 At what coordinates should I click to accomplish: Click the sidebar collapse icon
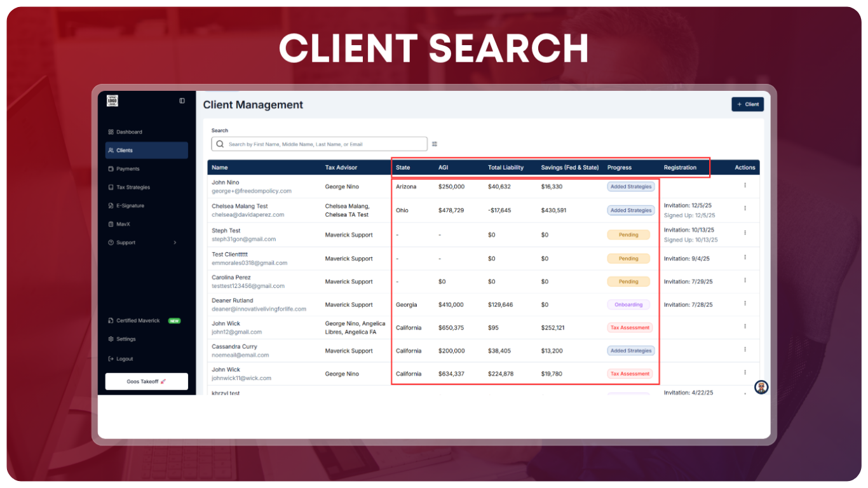[182, 100]
